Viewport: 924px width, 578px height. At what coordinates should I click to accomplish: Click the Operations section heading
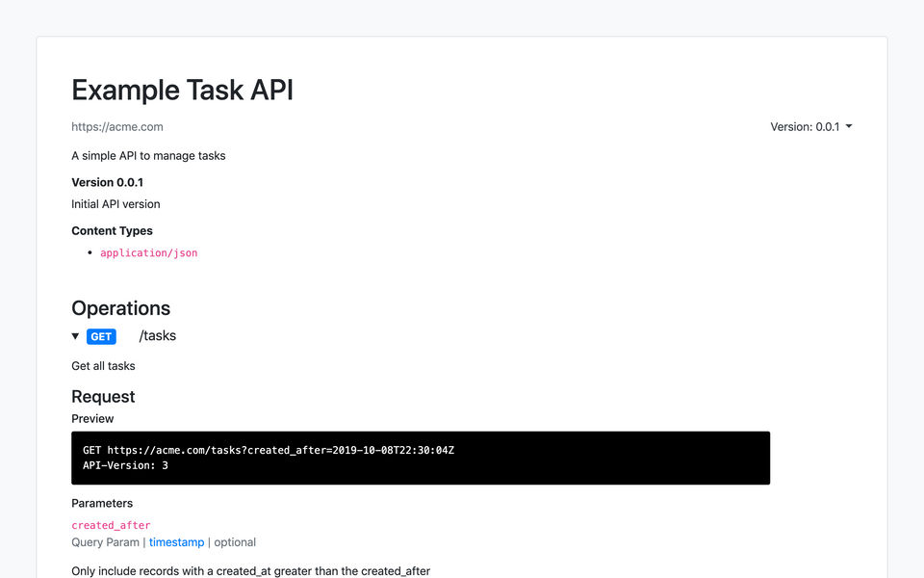pyautogui.click(x=120, y=308)
